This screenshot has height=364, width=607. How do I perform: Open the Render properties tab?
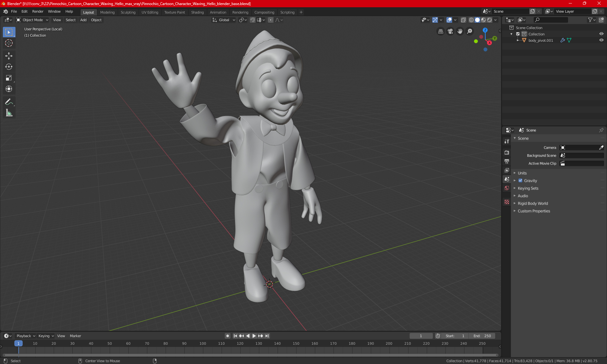[507, 152]
